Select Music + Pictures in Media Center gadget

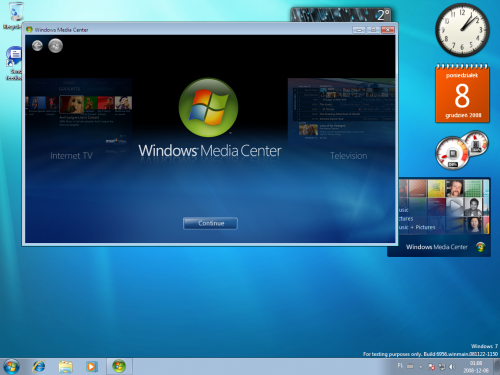coord(417,227)
